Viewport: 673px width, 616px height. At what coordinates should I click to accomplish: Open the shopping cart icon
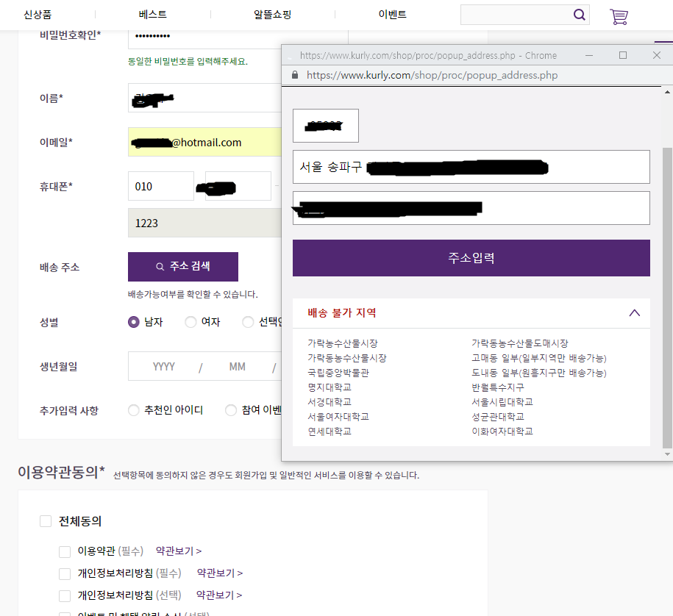click(x=619, y=16)
